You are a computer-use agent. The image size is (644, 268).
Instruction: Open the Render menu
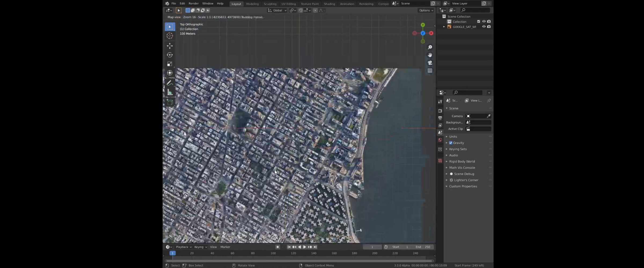(x=193, y=3)
